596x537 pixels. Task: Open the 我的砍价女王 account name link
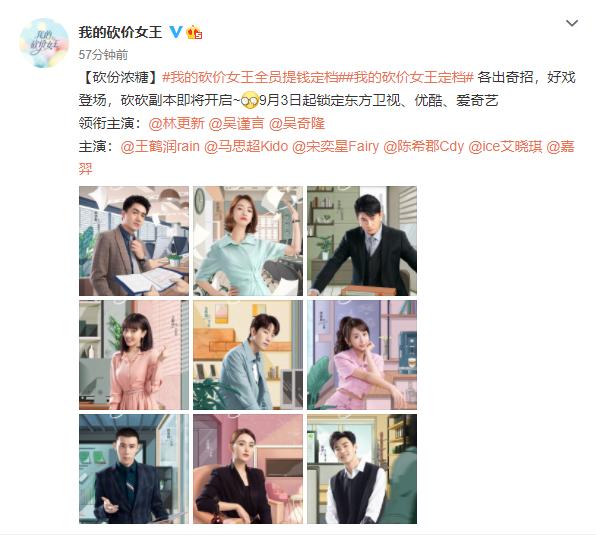pyautogui.click(x=120, y=32)
